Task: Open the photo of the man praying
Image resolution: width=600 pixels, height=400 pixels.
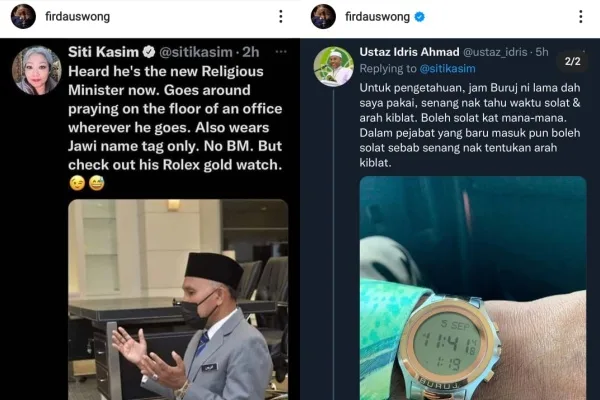Action: point(178,298)
